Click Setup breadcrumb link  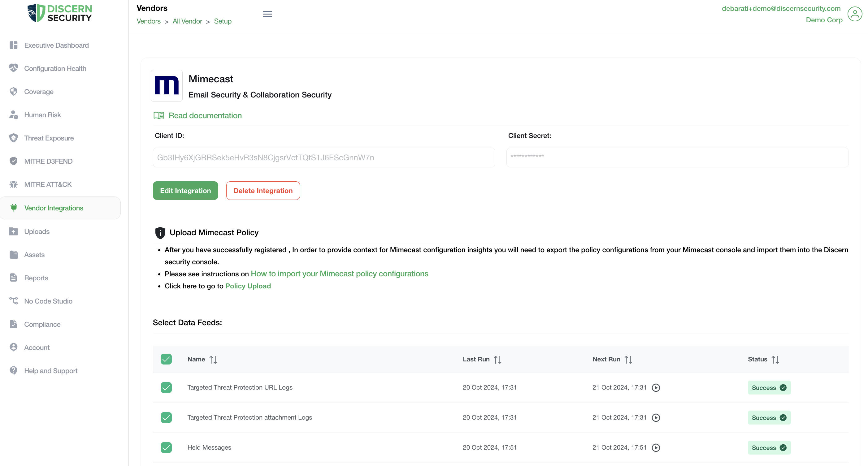223,21
